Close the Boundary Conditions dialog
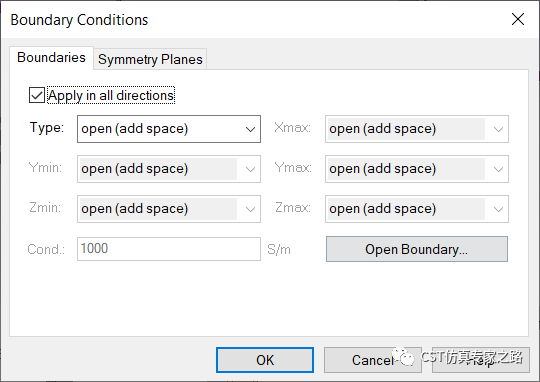Screen dimensions: 540x382 [518, 19]
